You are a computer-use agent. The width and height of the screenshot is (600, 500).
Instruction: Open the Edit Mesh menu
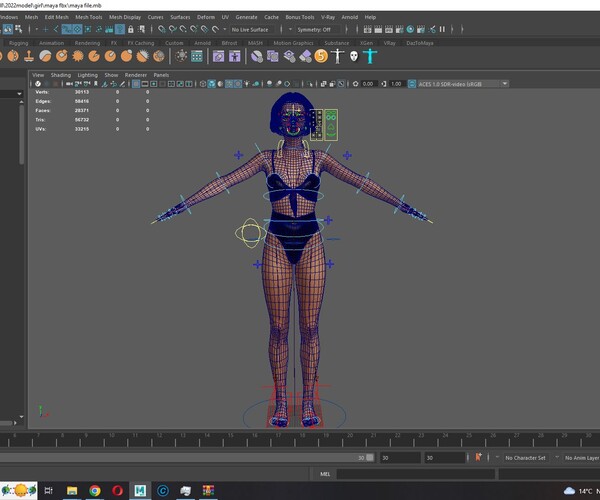(x=57, y=17)
